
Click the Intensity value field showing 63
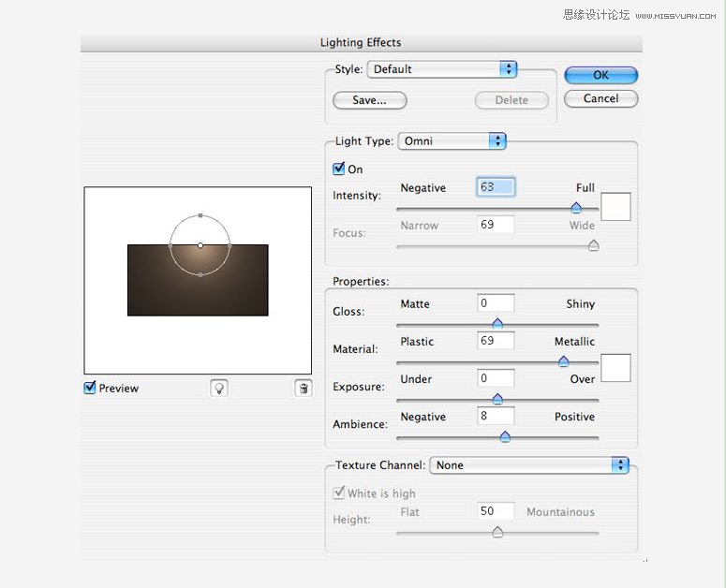[496, 187]
